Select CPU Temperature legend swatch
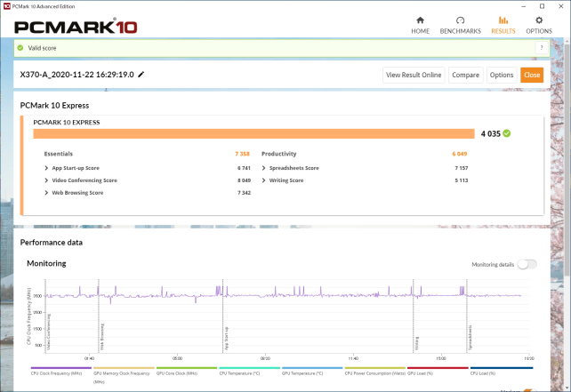The image size is (571, 392). [249, 368]
